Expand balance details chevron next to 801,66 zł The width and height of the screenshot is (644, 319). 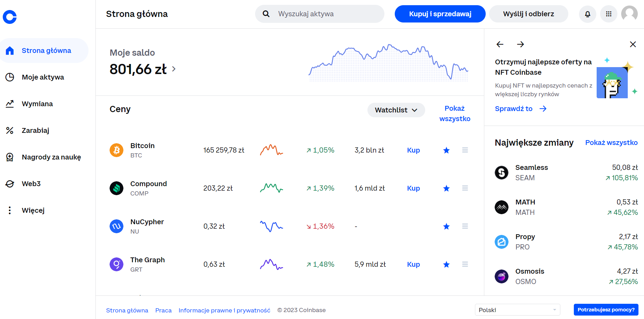(174, 69)
